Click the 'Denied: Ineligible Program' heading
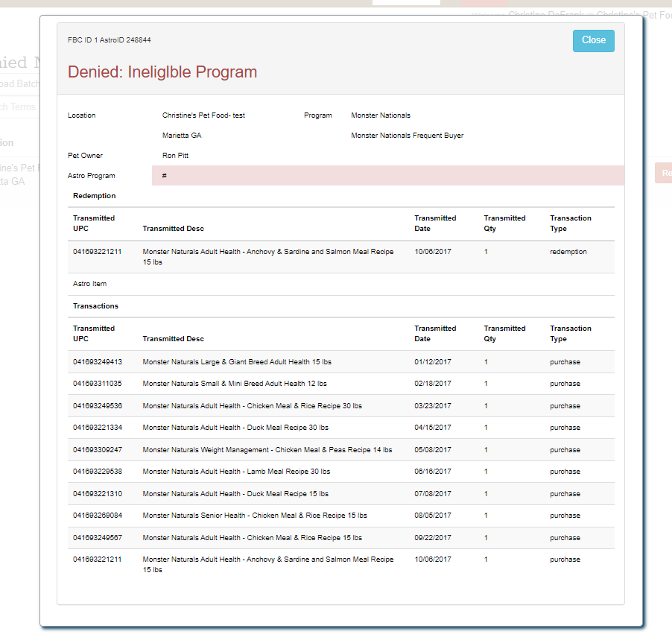 pos(162,72)
